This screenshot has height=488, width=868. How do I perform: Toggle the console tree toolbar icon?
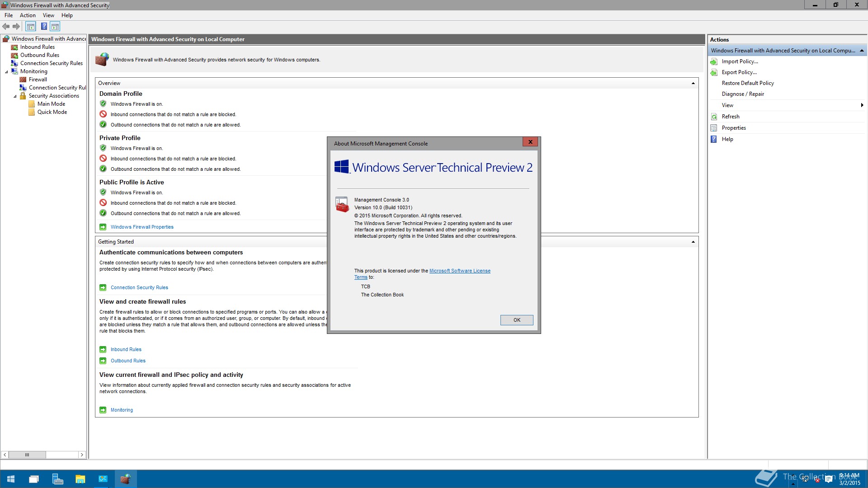pos(30,27)
